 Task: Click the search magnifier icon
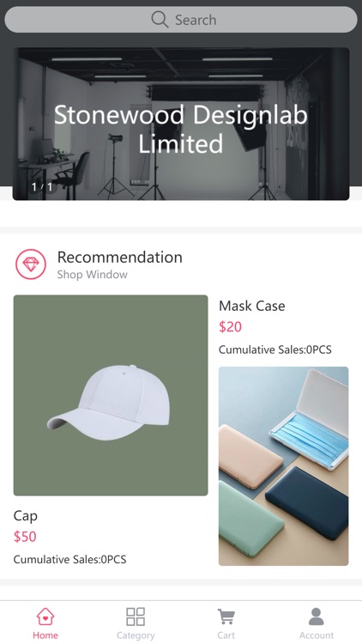160,19
